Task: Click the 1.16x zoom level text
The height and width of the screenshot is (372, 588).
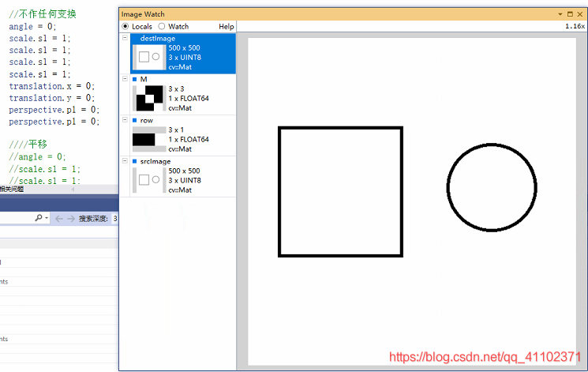Action: point(575,26)
